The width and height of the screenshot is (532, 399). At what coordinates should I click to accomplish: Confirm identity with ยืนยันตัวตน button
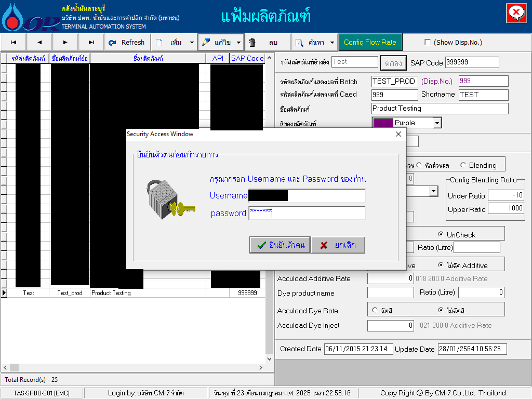(x=280, y=245)
